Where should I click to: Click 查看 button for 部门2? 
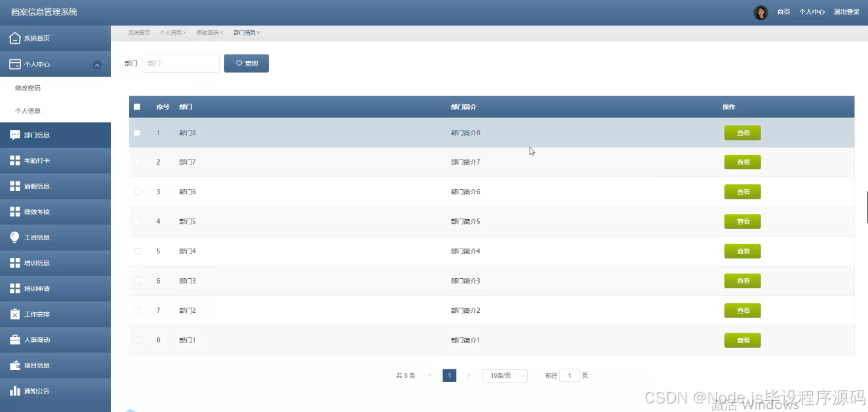point(743,310)
